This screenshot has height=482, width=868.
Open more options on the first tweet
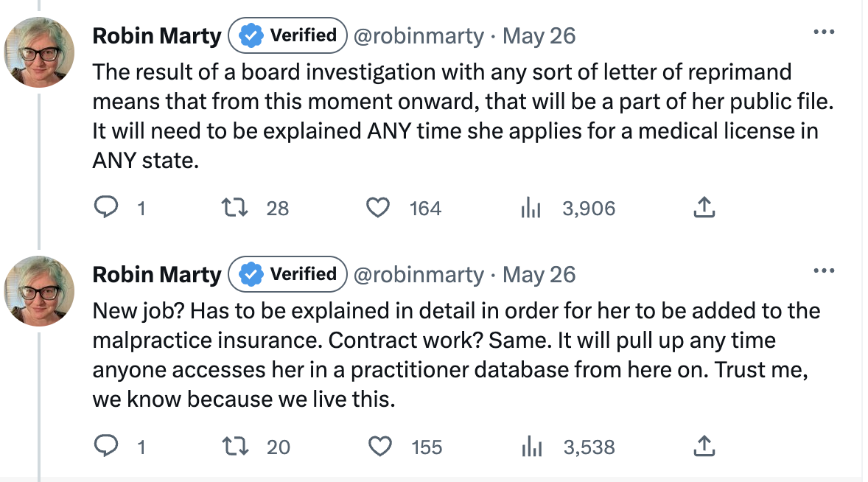point(823,33)
